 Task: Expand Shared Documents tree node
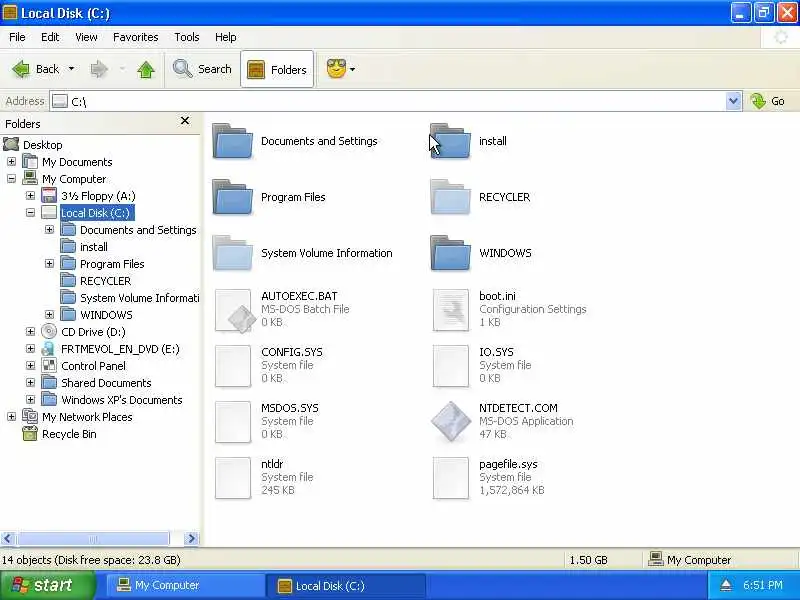(30, 383)
